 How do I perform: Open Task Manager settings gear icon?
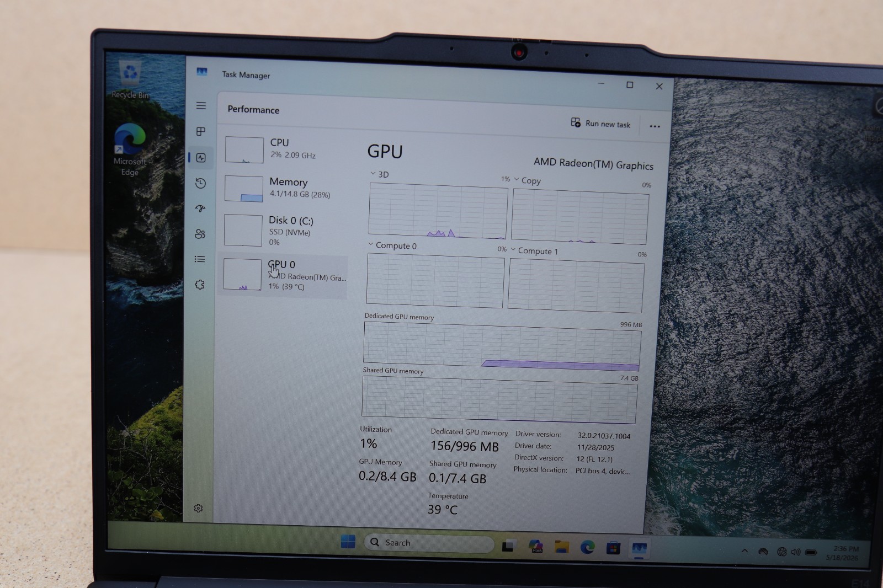click(199, 509)
